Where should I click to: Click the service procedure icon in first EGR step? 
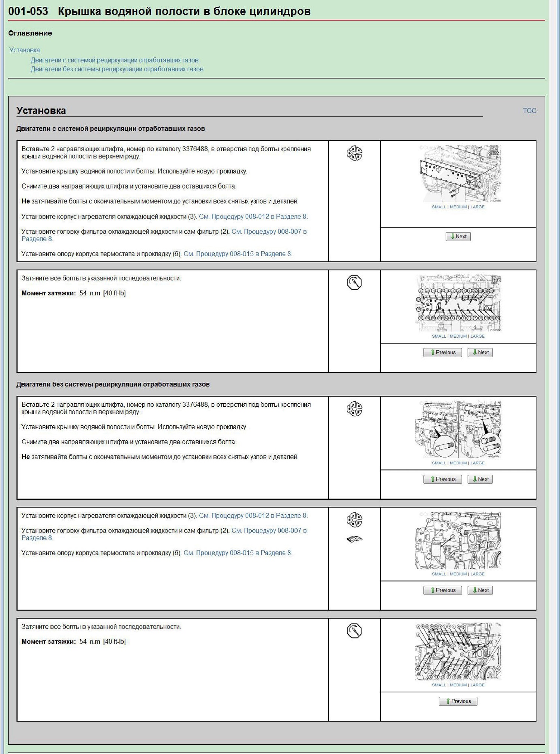pos(354,153)
